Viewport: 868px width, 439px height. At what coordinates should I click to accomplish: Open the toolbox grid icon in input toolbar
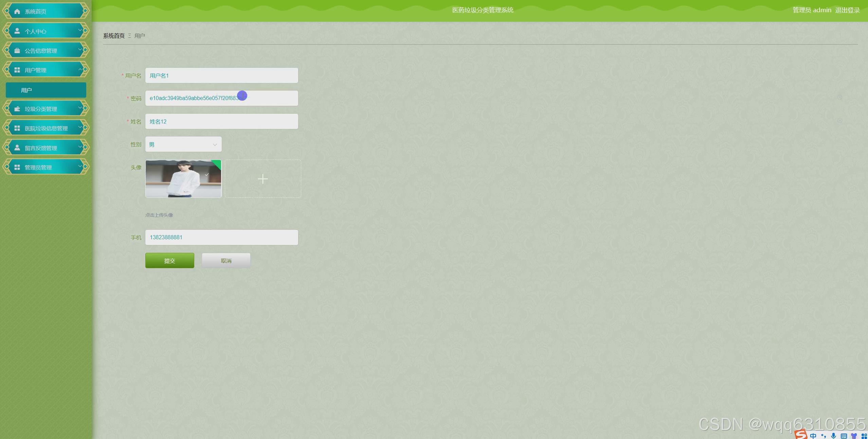pos(864,436)
